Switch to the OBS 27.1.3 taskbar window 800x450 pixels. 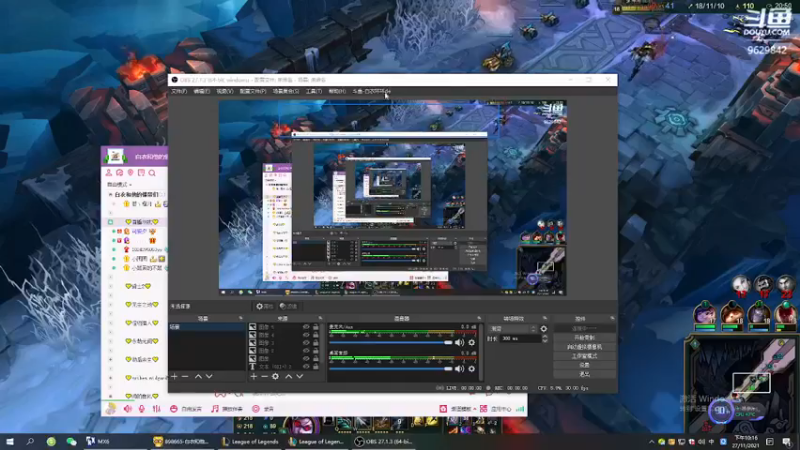pos(384,441)
